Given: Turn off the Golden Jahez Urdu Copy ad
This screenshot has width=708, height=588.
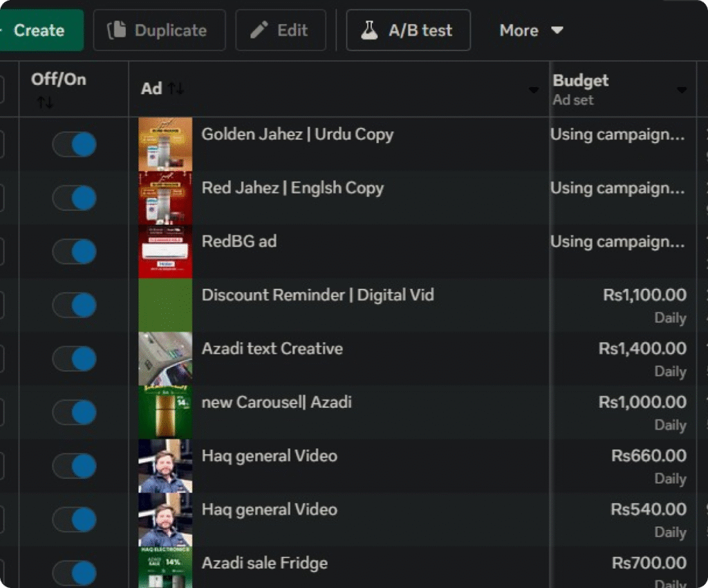Looking at the screenshot, I should tap(75, 145).
